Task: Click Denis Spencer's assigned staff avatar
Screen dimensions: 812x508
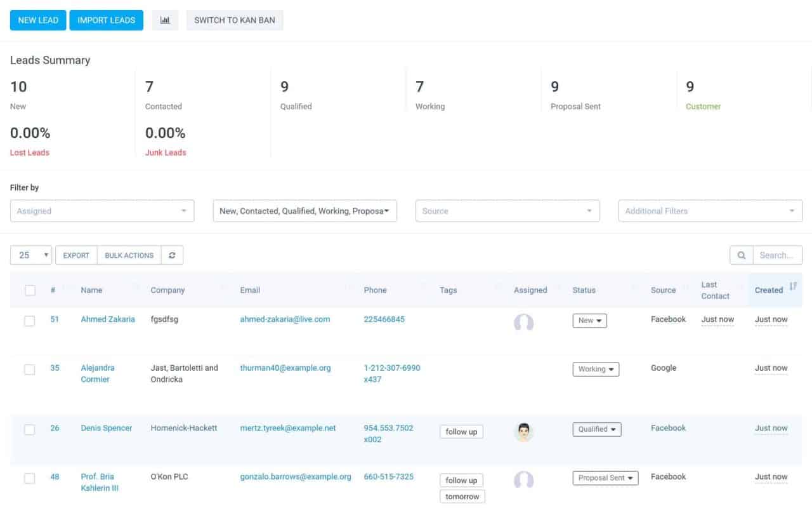Action: 523,432
